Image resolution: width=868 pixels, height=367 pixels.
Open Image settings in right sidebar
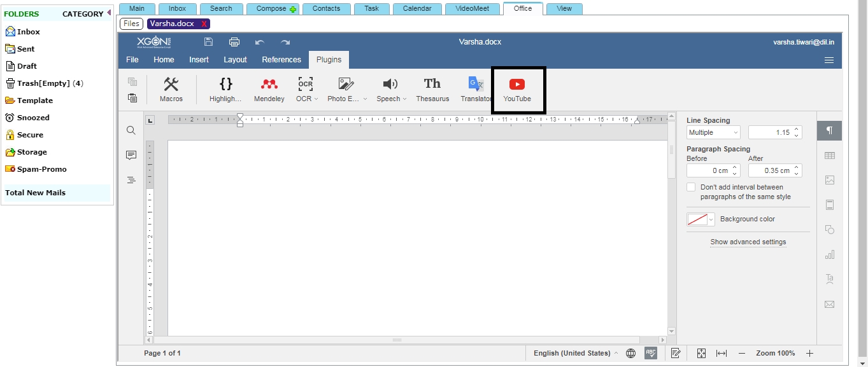pyautogui.click(x=829, y=180)
